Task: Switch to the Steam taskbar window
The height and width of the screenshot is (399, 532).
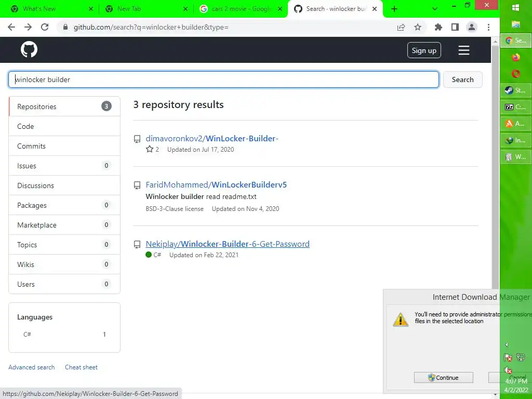Action: (516, 90)
